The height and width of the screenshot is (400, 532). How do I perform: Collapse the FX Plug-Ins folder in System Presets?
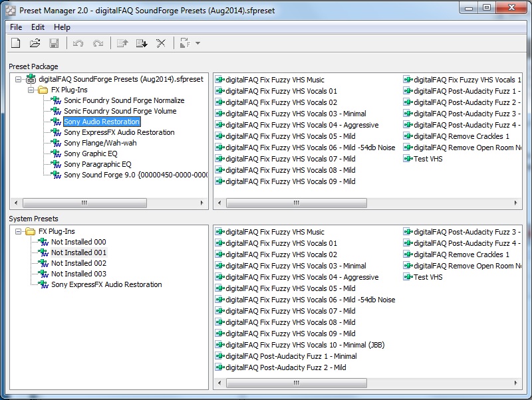point(19,231)
